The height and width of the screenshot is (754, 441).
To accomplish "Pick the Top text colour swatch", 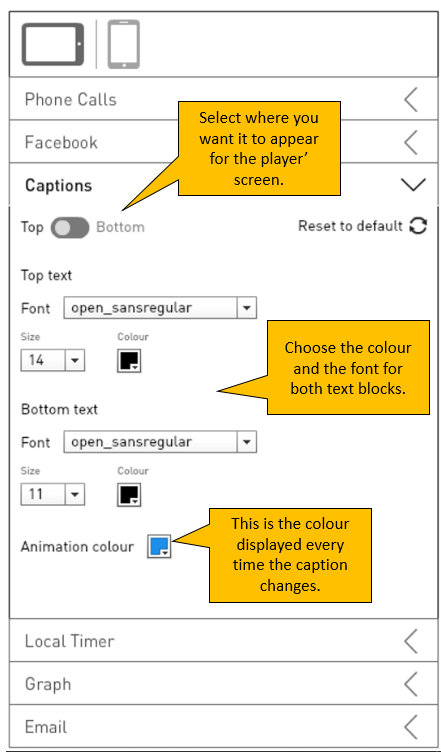I will tap(129, 361).
